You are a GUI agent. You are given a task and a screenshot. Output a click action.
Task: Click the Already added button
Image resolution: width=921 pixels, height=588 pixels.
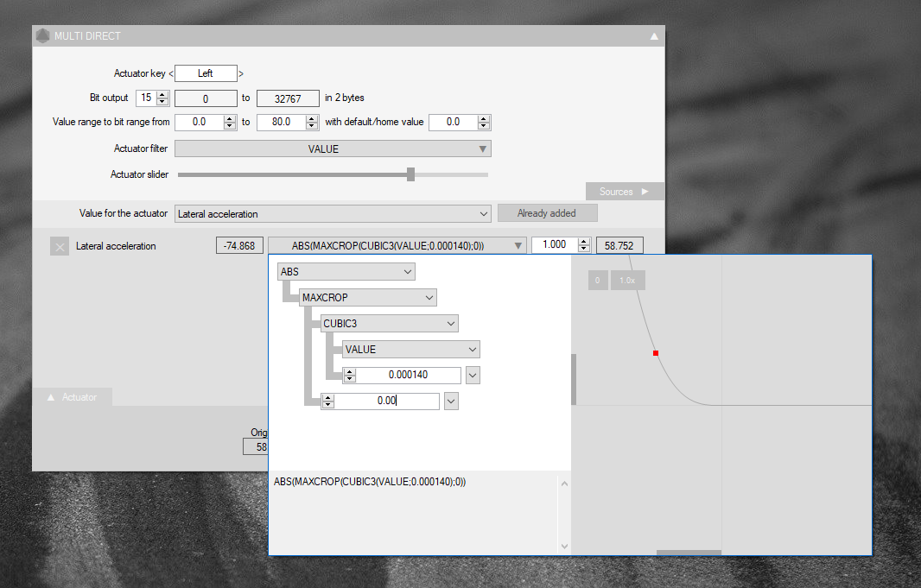(x=547, y=213)
